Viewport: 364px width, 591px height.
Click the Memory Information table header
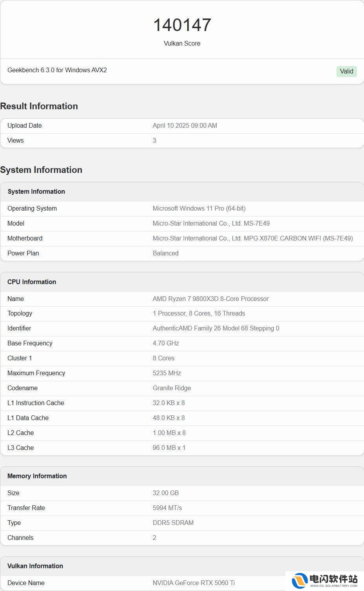click(37, 476)
